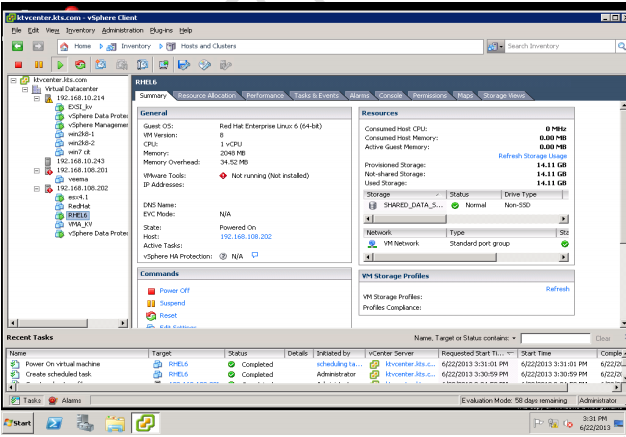Click the red Power Off toolbar icon
The image size is (626, 437).
[x=18, y=65]
